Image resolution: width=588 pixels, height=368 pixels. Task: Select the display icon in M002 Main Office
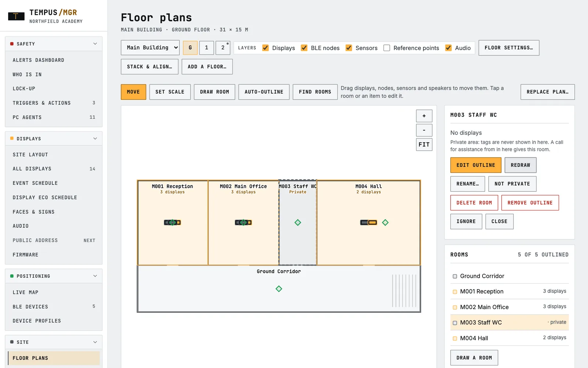click(243, 222)
